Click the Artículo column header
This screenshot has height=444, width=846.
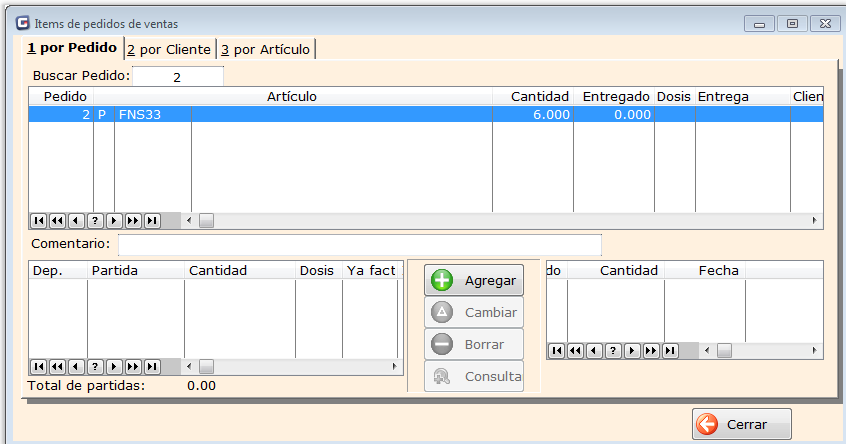[x=292, y=96]
